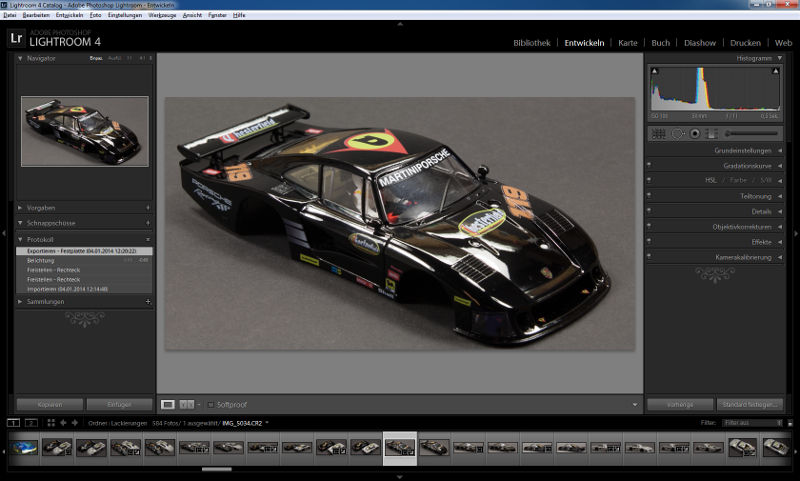Enable the Softproof checkbox
Screen dimensions: 800x481
(x=210, y=404)
